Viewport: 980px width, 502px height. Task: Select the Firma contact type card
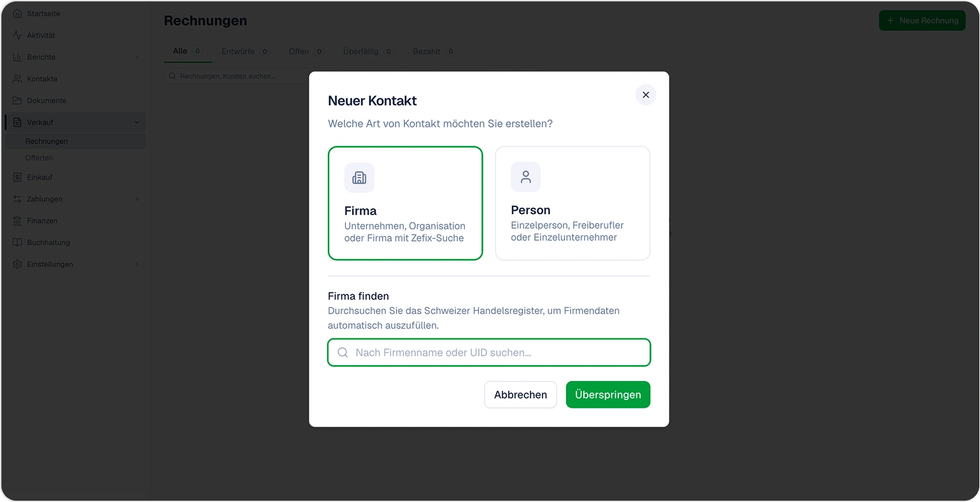(405, 203)
